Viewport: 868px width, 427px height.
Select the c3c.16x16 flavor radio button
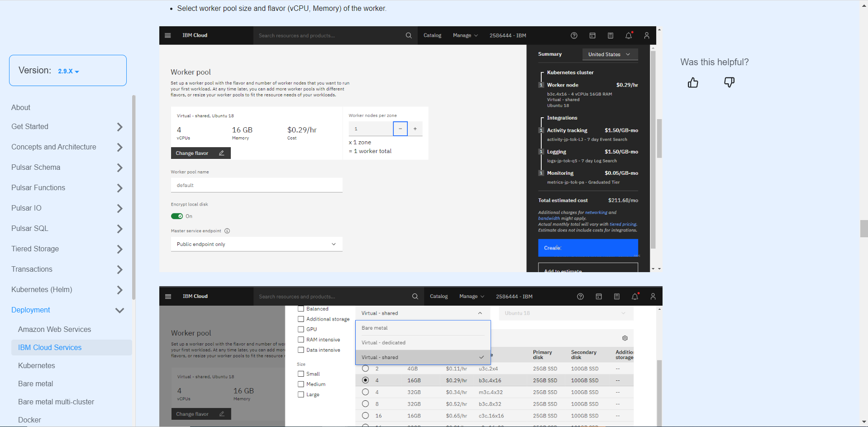point(366,416)
